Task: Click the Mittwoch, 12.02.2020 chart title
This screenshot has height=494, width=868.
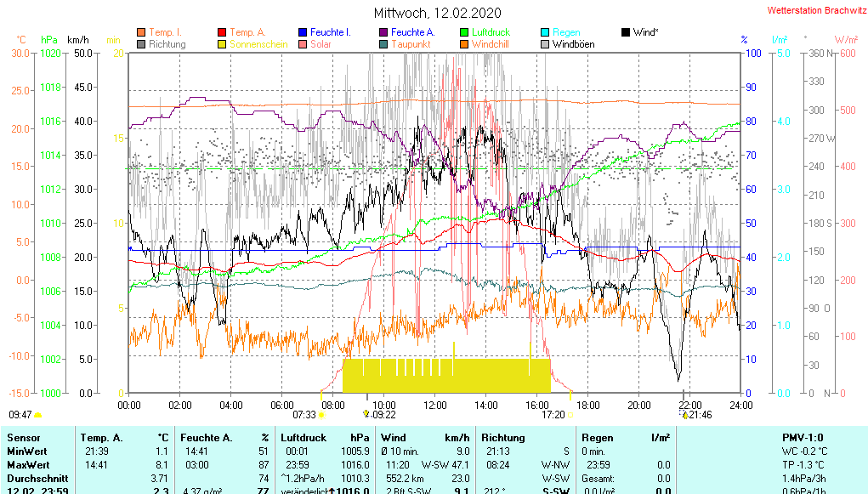Action: pos(438,13)
